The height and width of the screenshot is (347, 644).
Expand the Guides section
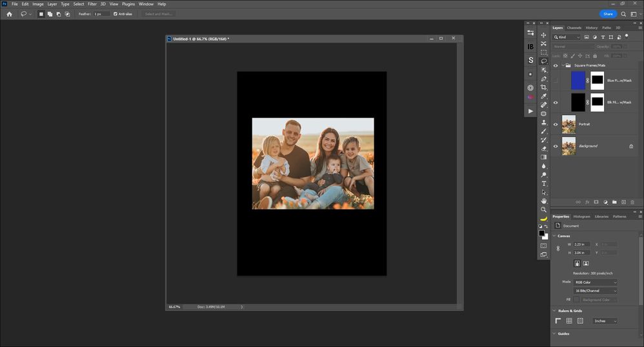(554, 334)
